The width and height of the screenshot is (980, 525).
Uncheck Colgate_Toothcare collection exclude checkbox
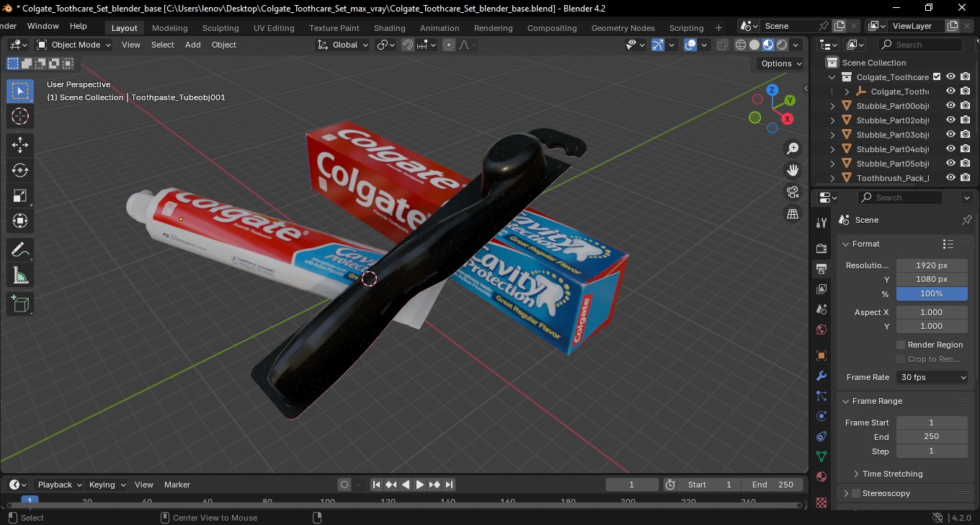tap(937, 77)
